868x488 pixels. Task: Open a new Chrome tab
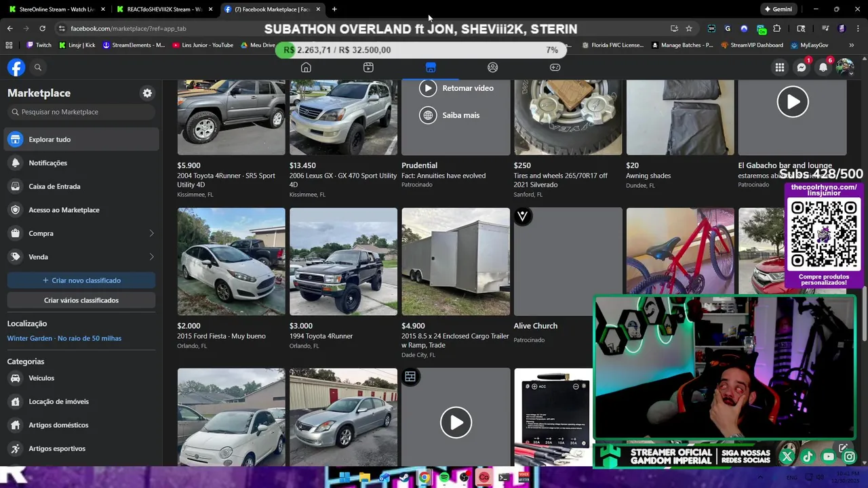pos(334,9)
